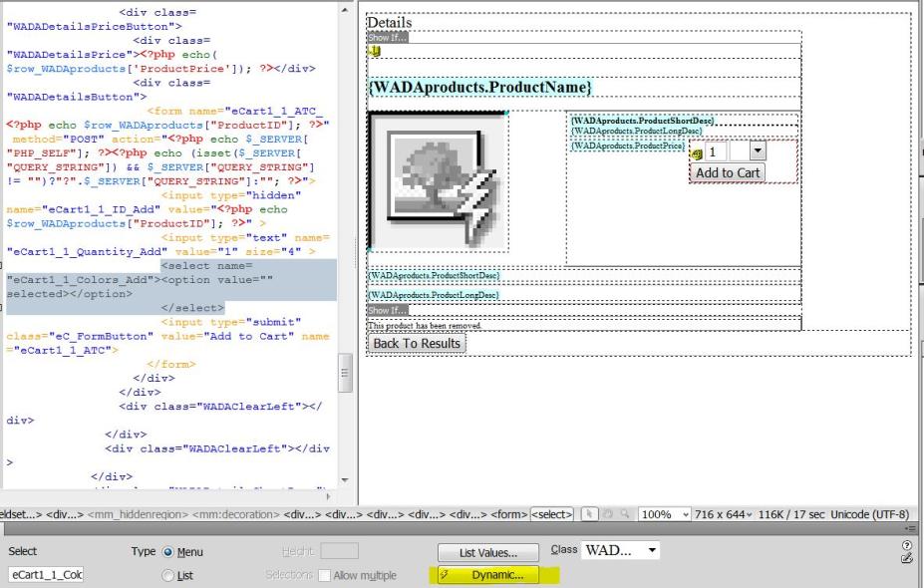Click {WADAproducts.ProductLongDesc} above the lower Show If

pos(434,295)
